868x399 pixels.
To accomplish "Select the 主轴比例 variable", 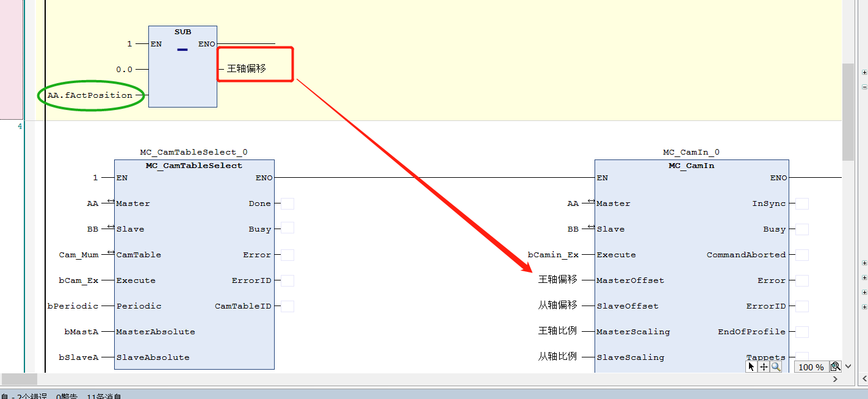I will pos(557,331).
